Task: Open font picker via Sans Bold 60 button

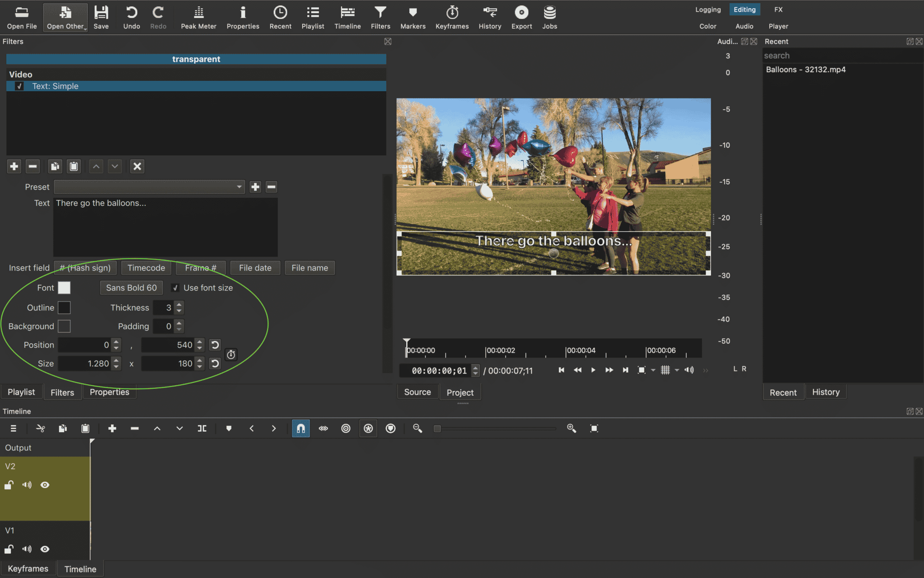Action: point(131,288)
